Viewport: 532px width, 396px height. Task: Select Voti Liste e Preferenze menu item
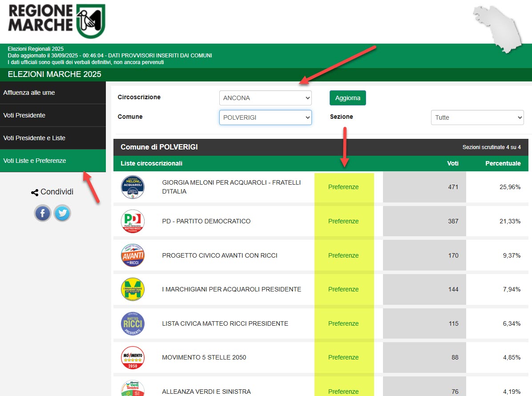(x=53, y=161)
